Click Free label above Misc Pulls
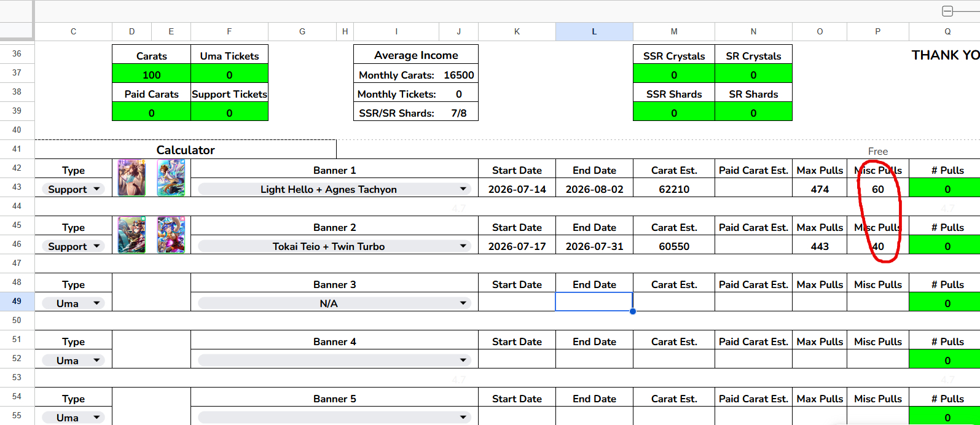980x425 pixels. [x=878, y=151]
